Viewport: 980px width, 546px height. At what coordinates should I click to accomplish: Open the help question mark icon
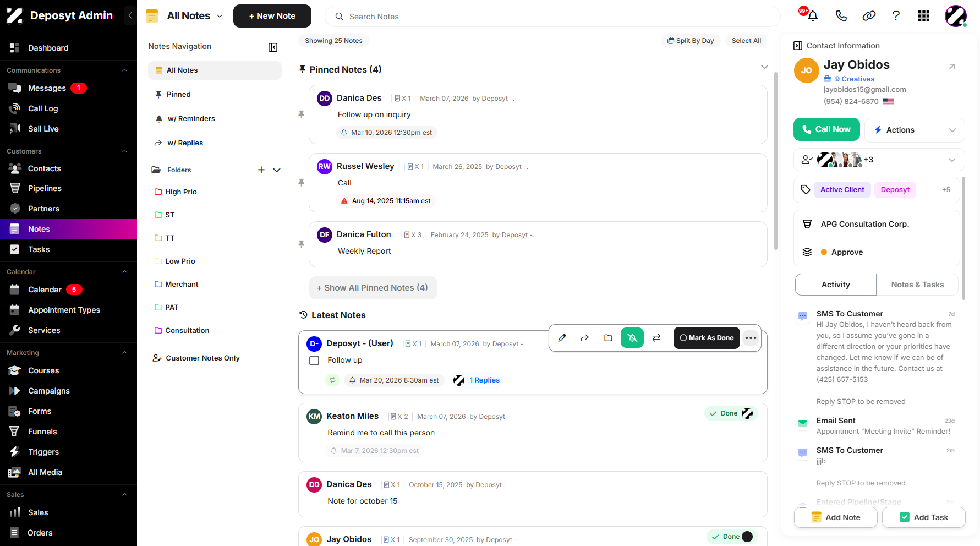click(896, 16)
